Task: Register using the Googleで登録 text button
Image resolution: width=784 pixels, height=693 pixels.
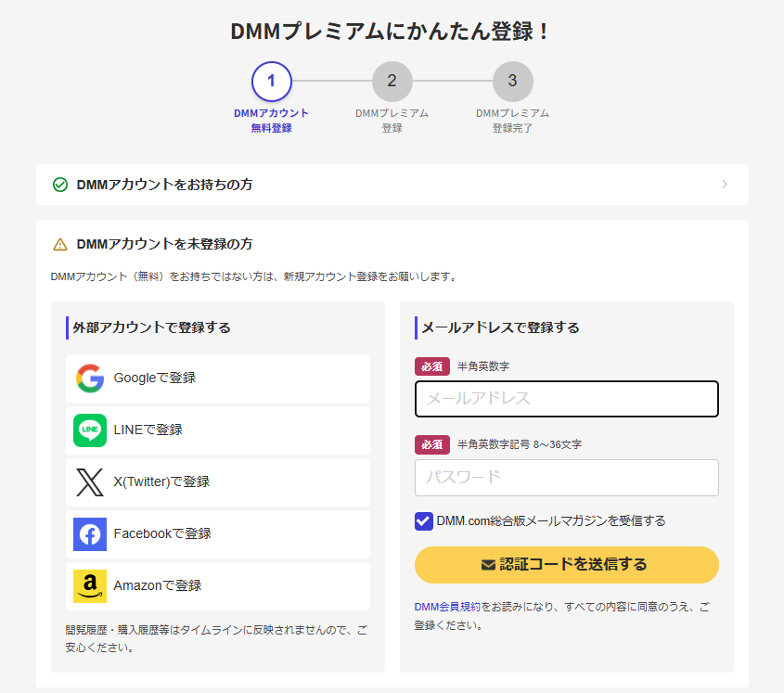Action: click(155, 379)
